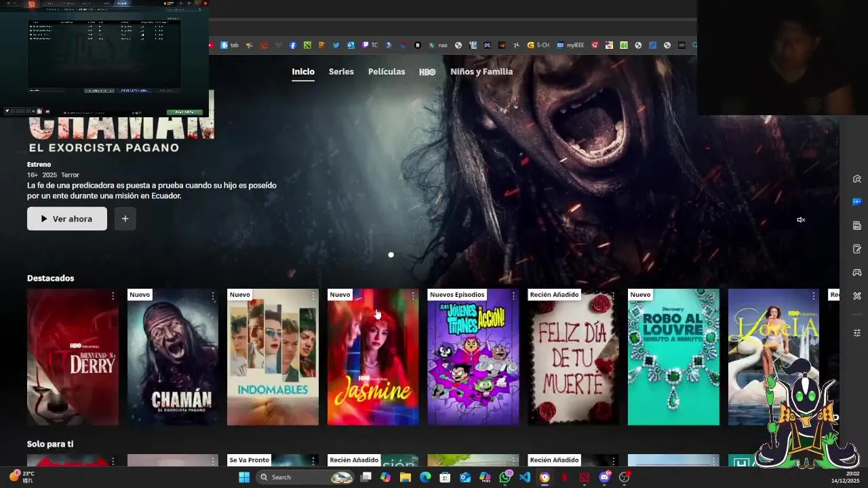Open the 'naa' bookmark
868x488 pixels.
pos(439,45)
